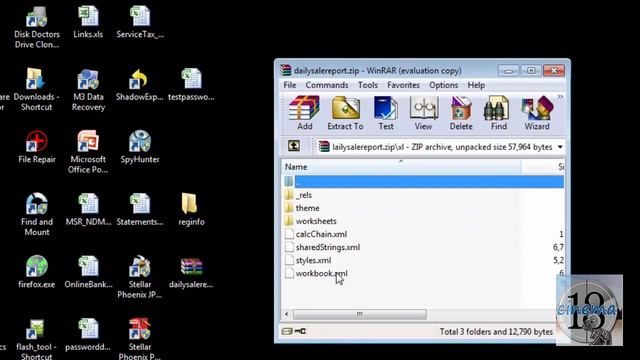Image resolution: width=640 pixels, height=360 pixels.
Task: Click the archive path address field
Action: click(440, 147)
